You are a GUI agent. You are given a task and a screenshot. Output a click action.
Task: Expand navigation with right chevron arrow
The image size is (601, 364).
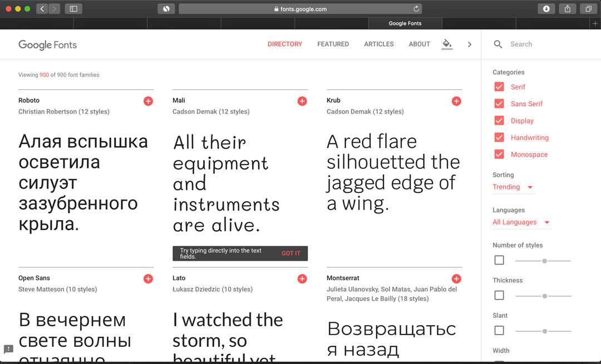(470, 44)
